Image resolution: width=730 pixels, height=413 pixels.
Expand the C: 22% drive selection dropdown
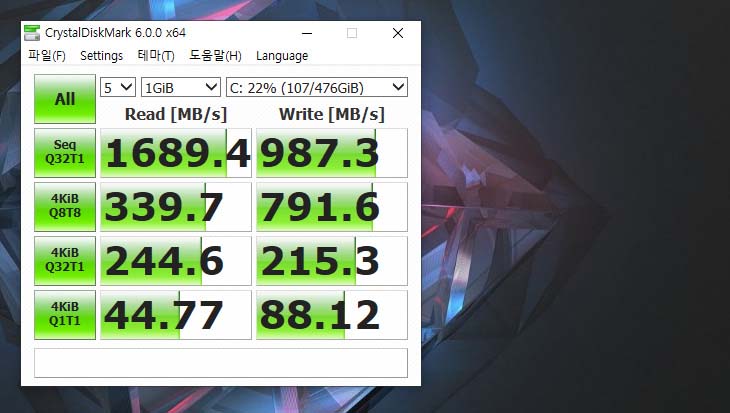(317, 87)
